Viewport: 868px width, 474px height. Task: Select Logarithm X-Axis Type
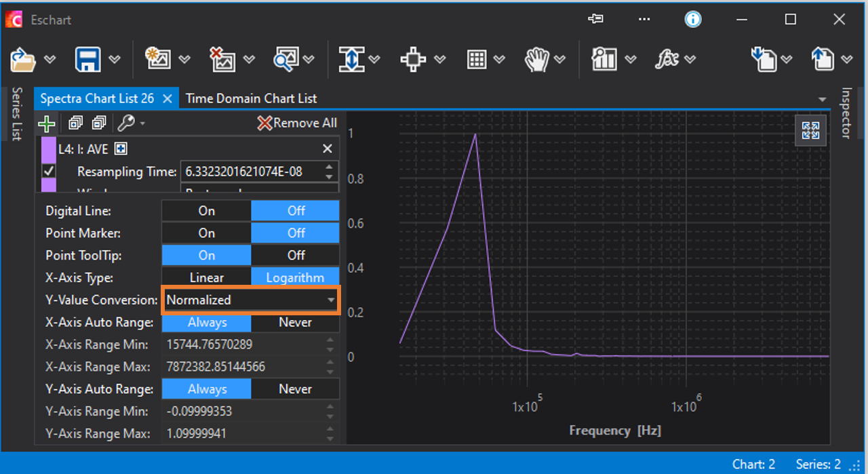pos(296,277)
